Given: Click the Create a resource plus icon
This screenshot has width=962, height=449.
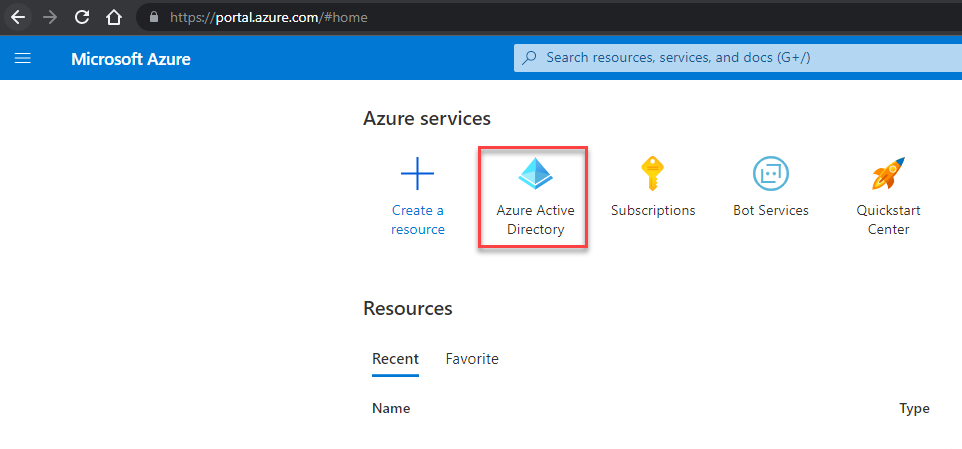Looking at the screenshot, I should click(x=417, y=173).
